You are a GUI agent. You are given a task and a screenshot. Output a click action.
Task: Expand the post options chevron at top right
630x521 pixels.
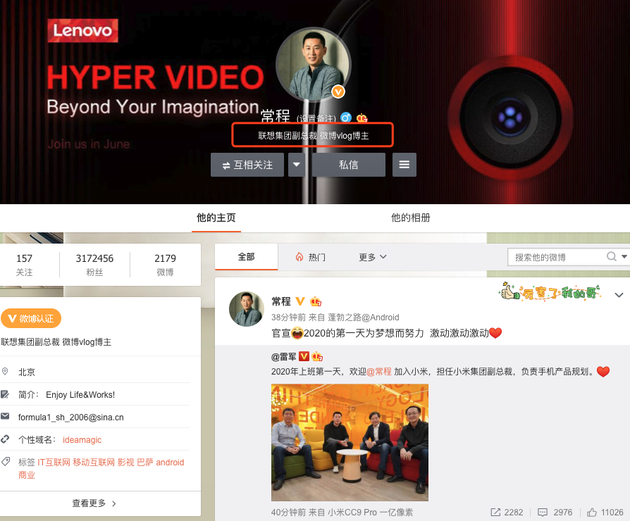point(619,295)
